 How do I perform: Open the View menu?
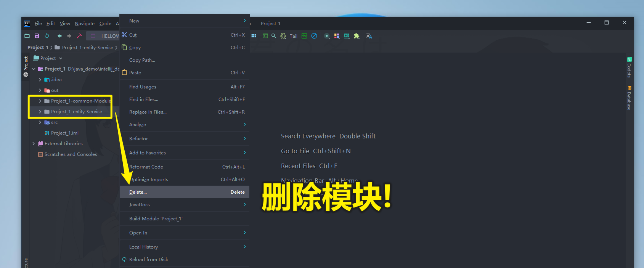click(x=65, y=24)
